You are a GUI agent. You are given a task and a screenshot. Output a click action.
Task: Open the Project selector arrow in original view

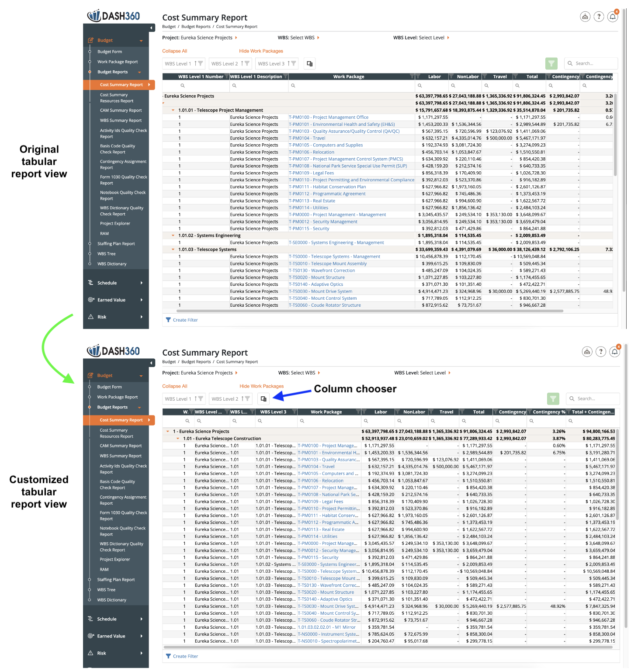point(236,38)
